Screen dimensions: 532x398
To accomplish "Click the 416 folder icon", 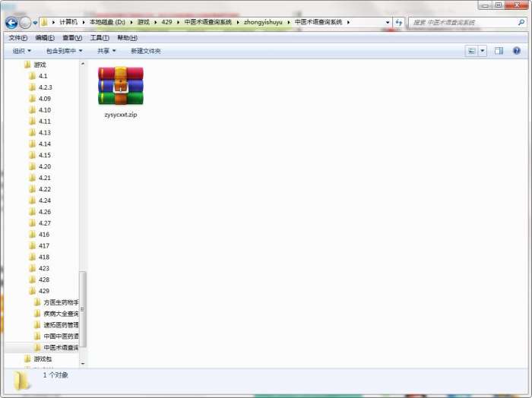I will (32, 234).
